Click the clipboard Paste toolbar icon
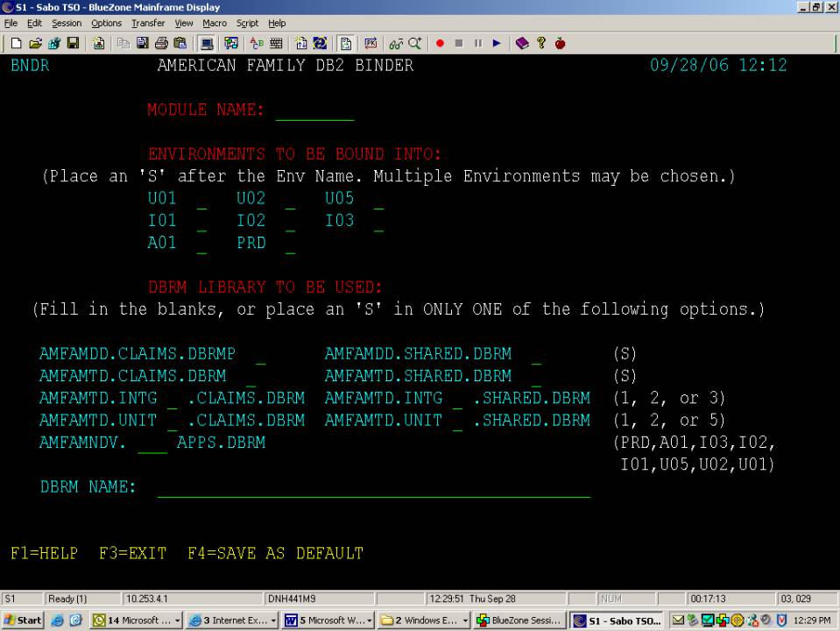Image resolution: width=840 pixels, height=631 pixels. [180, 44]
